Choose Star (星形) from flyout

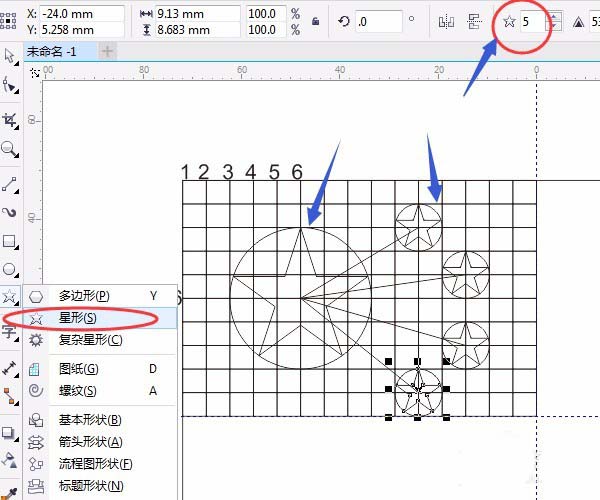[100, 318]
